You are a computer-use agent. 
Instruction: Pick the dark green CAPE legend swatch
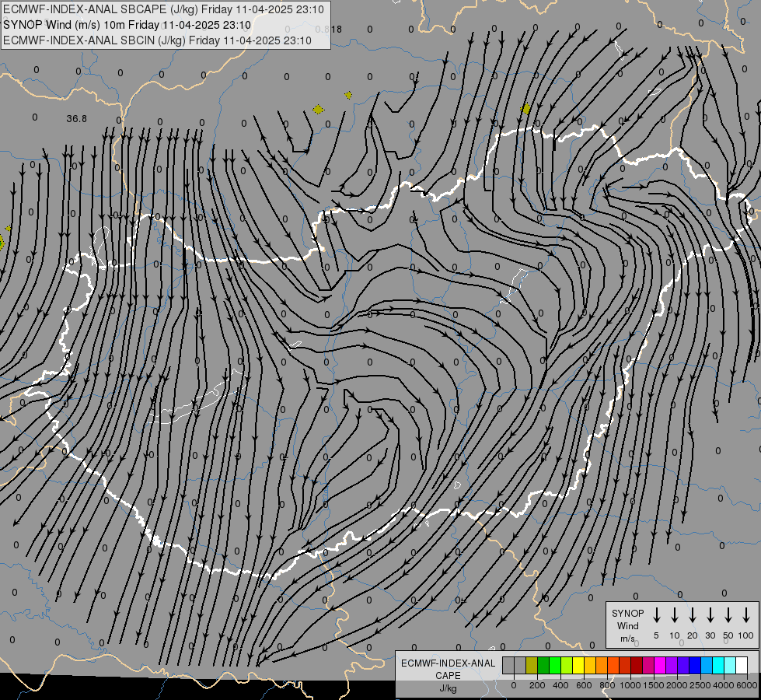click(543, 665)
